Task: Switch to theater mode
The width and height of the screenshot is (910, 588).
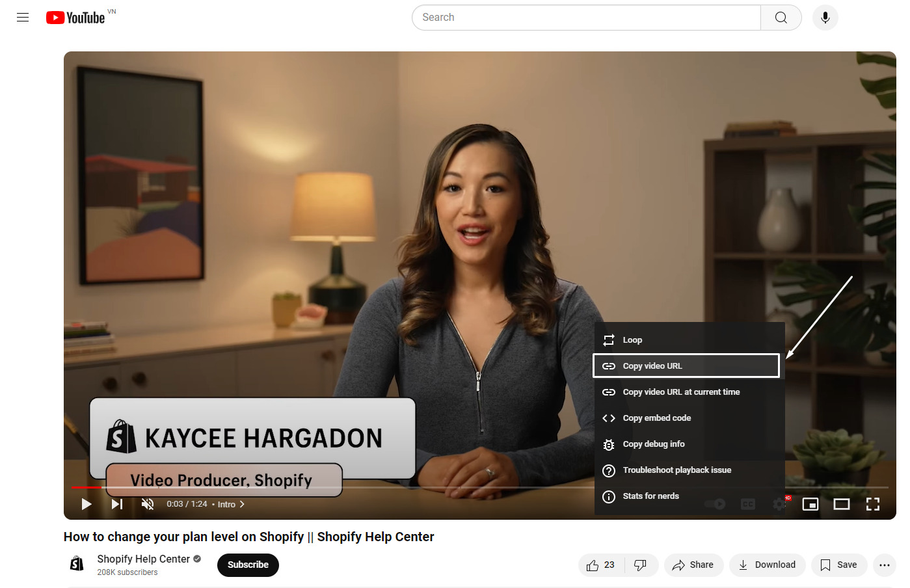Action: [842, 504]
